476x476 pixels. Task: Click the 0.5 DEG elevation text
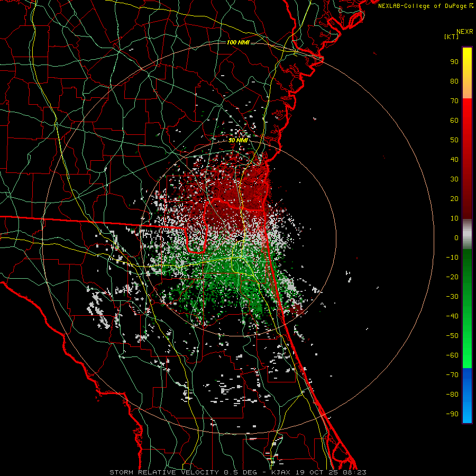(240, 472)
